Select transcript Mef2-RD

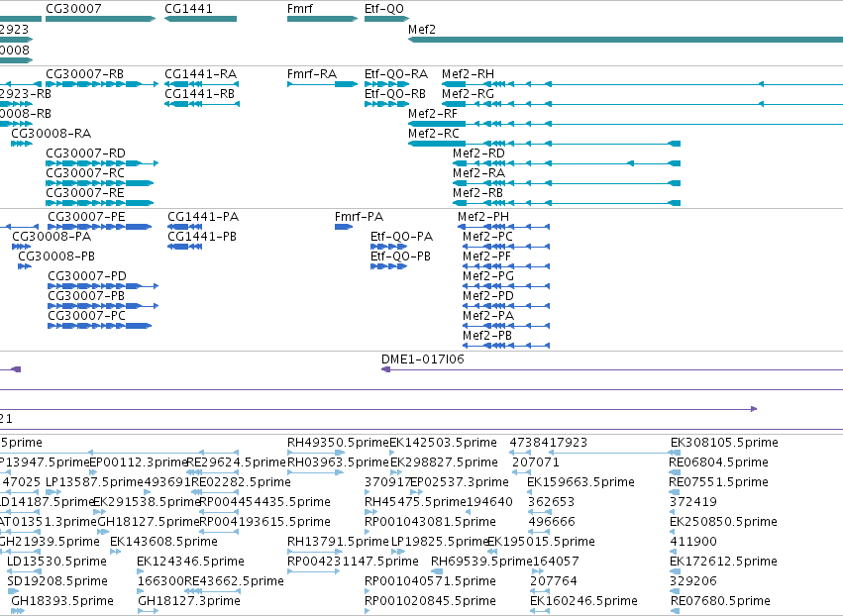567,163
